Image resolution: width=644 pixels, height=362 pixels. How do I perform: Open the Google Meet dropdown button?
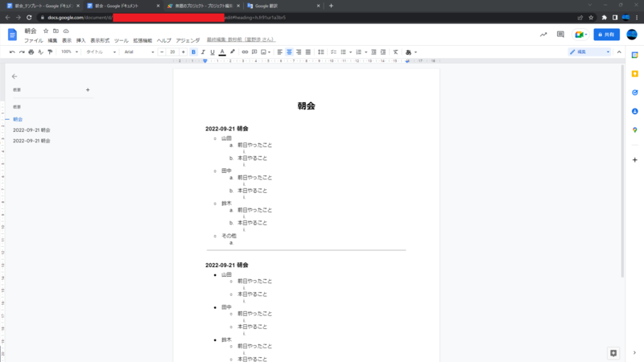tap(580, 35)
